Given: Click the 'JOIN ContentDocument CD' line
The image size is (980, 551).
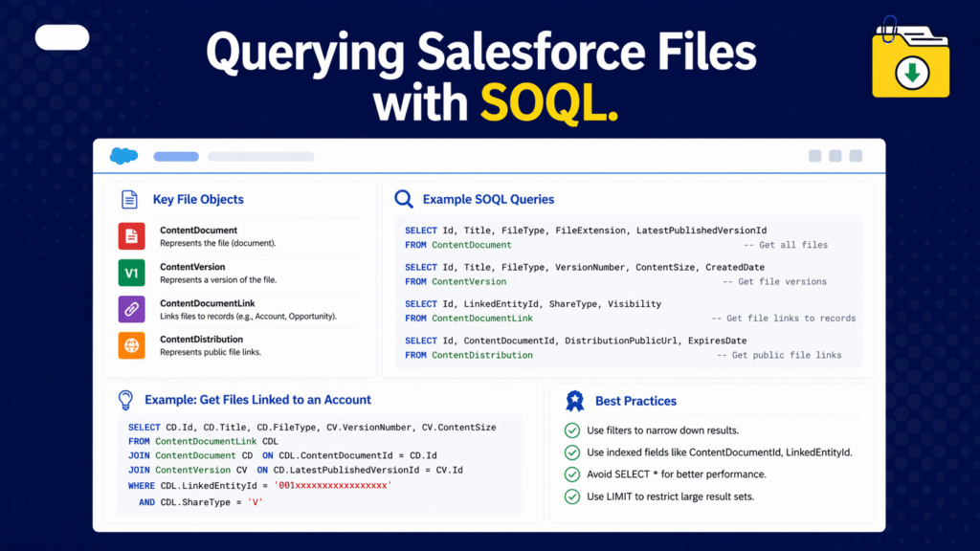Looking at the screenshot, I should click(x=282, y=455).
